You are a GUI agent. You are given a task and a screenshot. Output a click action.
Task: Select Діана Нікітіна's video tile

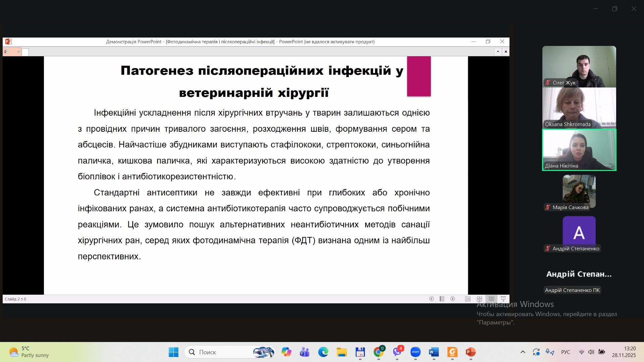tap(579, 150)
